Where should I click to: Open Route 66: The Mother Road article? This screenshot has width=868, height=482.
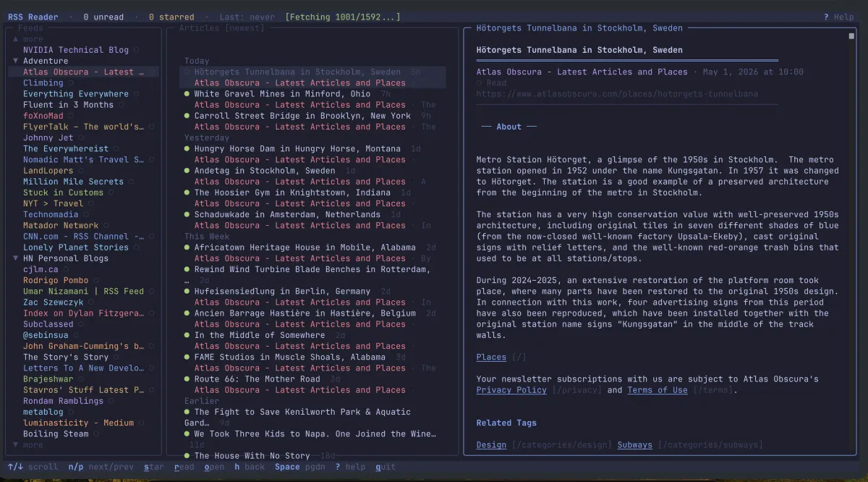tap(257, 379)
